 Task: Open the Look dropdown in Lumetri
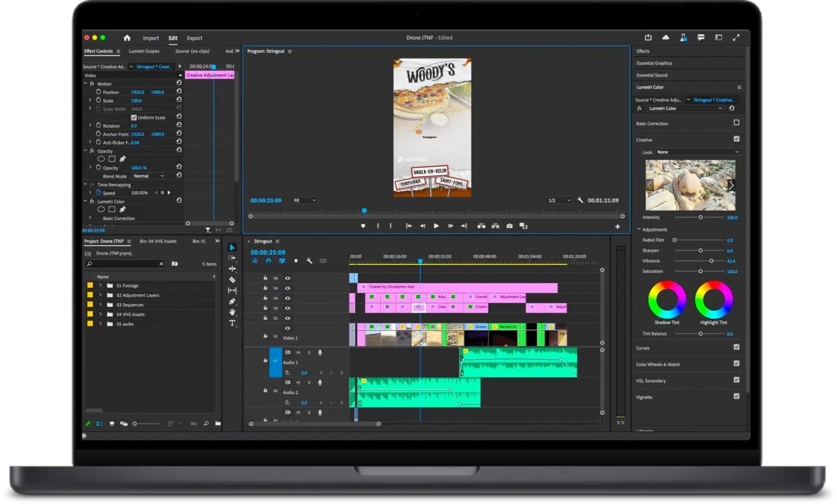click(697, 152)
